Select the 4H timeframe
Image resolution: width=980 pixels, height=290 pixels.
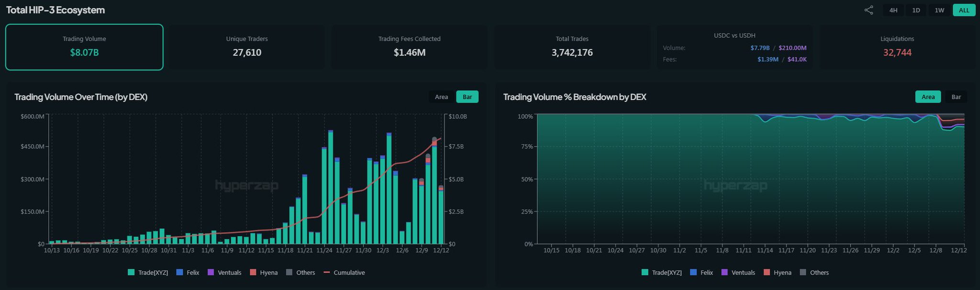893,10
